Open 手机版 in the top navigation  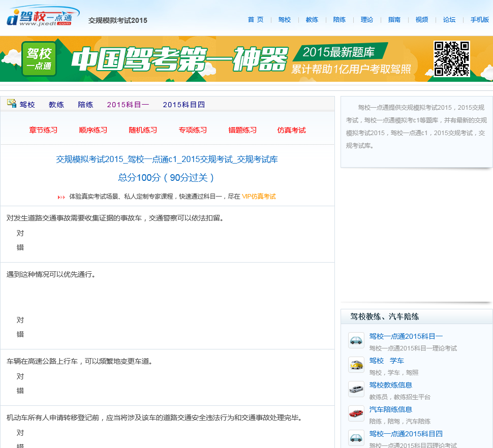click(479, 20)
